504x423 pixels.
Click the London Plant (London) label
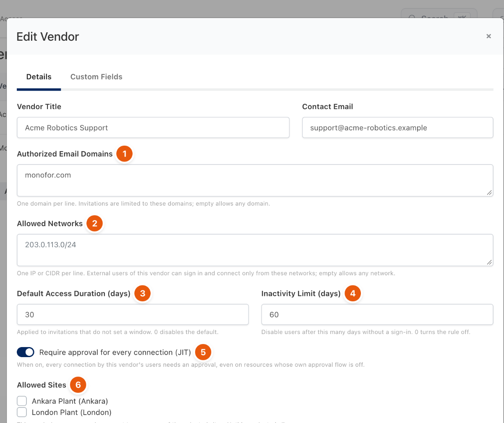pyautogui.click(x=71, y=412)
